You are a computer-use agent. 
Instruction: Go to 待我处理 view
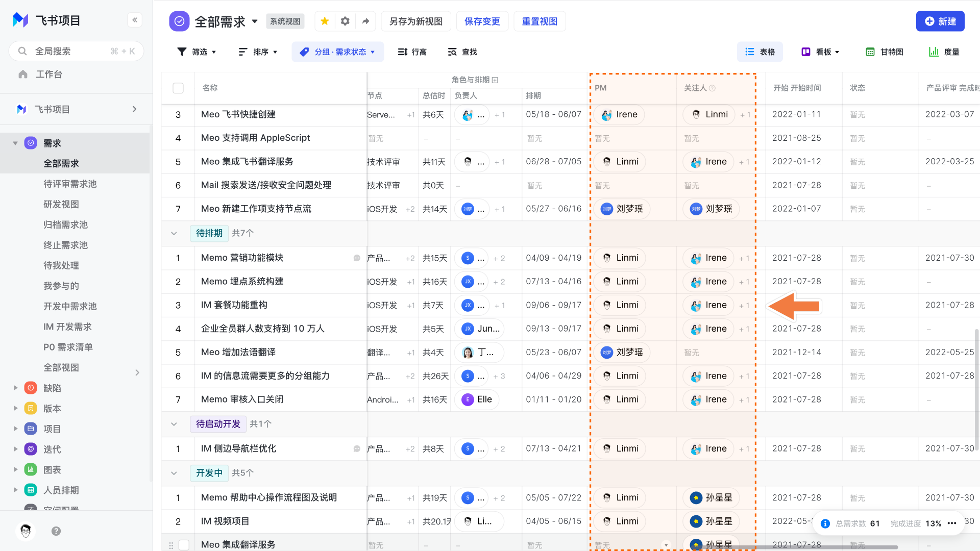[x=61, y=266]
